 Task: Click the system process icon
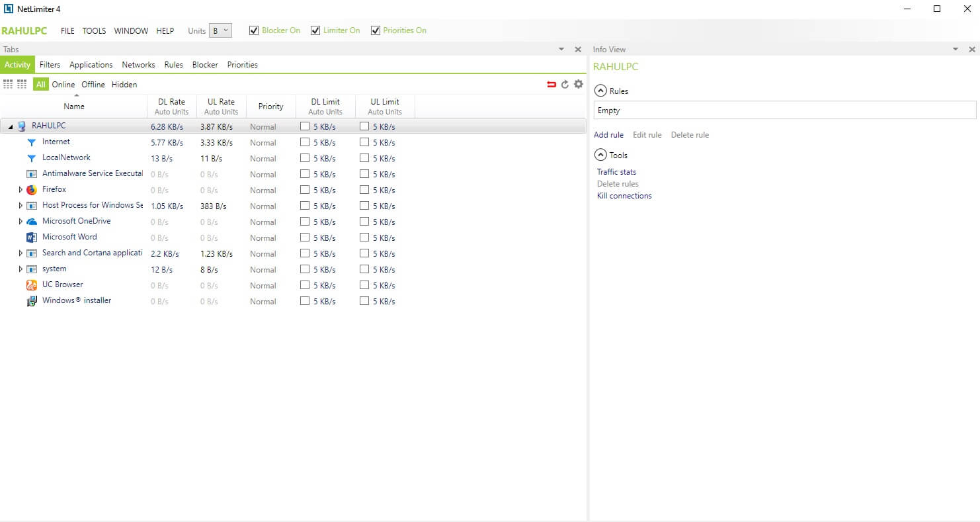(x=31, y=269)
